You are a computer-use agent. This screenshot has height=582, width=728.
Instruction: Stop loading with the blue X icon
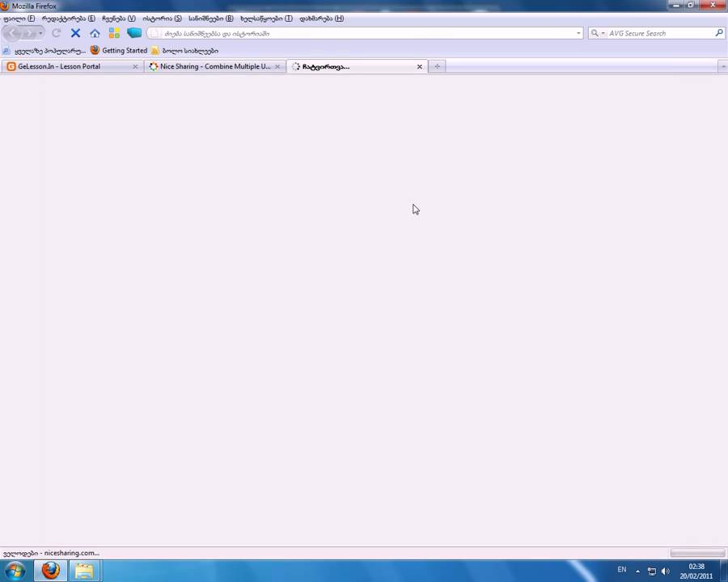coord(75,33)
